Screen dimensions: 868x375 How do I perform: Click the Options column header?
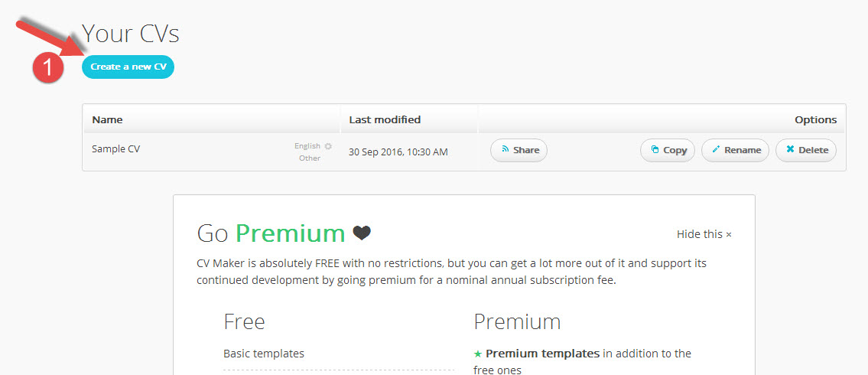(815, 119)
